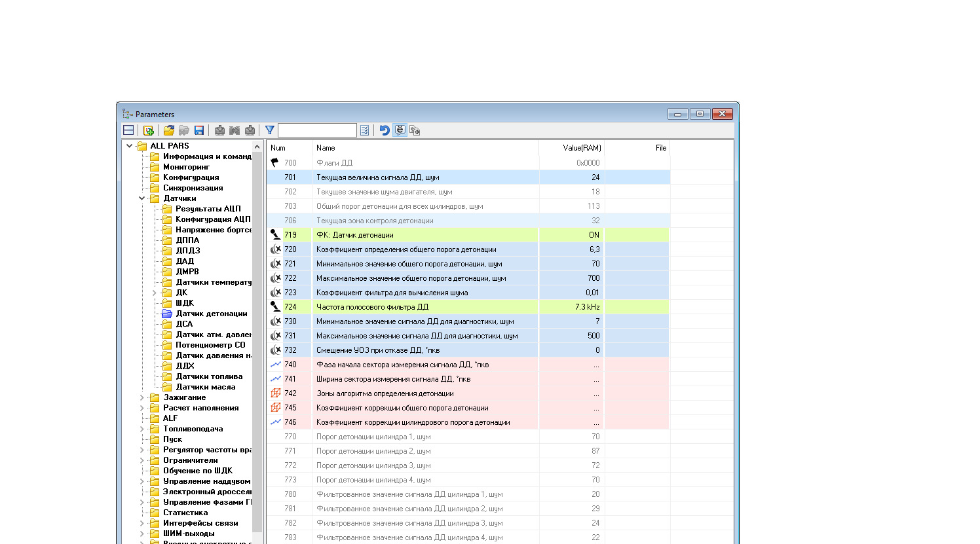Click the copy parameters icon at toolbar end
The width and height of the screenshot is (980, 544).
pyautogui.click(x=415, y=130)
